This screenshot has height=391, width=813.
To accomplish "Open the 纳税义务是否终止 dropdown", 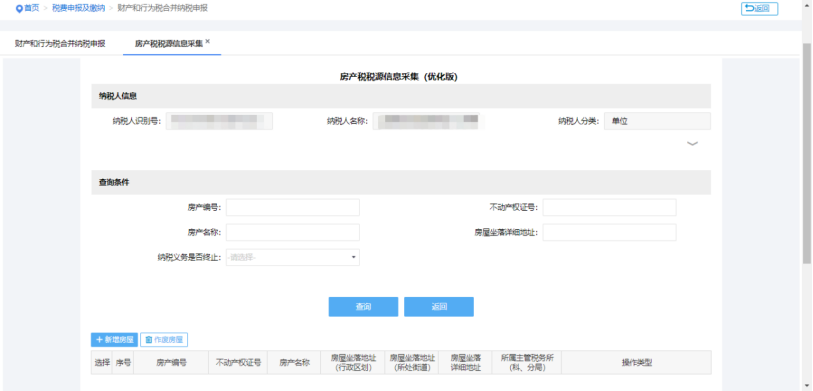I will click(292, 257).
